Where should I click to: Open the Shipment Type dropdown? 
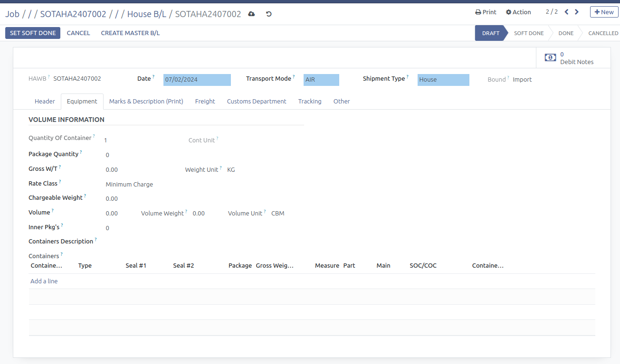(443, 80)
